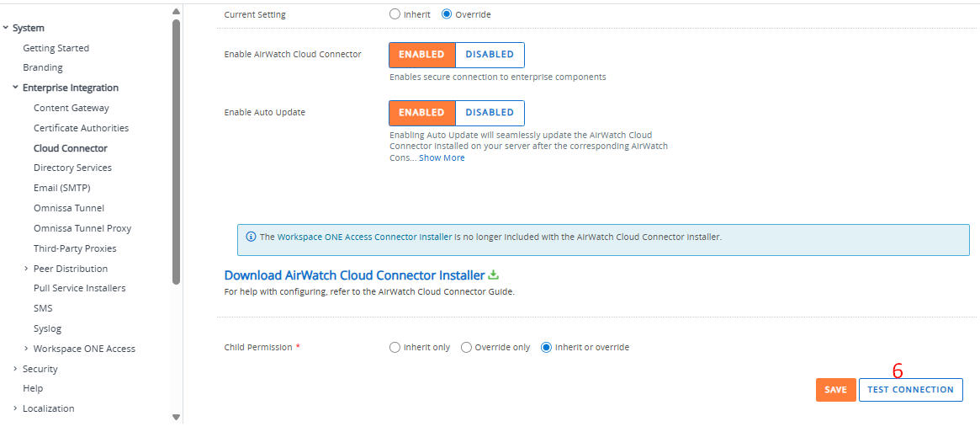The height and width of the screenshot is (432, 980).
Task: Click the Save button
Action: click(835, 390)
